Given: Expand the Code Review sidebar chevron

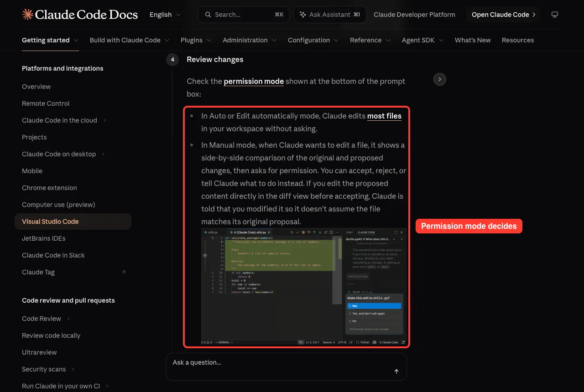Looking at the screenshot, I should (x=68, y=319).
